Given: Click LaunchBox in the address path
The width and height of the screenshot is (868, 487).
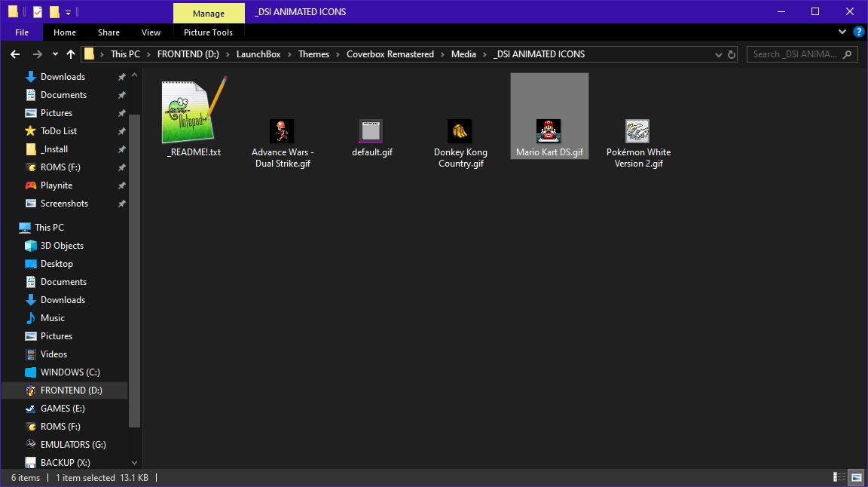Looking at the screenshot, I should pyautogui.click(x=258, y=54).
